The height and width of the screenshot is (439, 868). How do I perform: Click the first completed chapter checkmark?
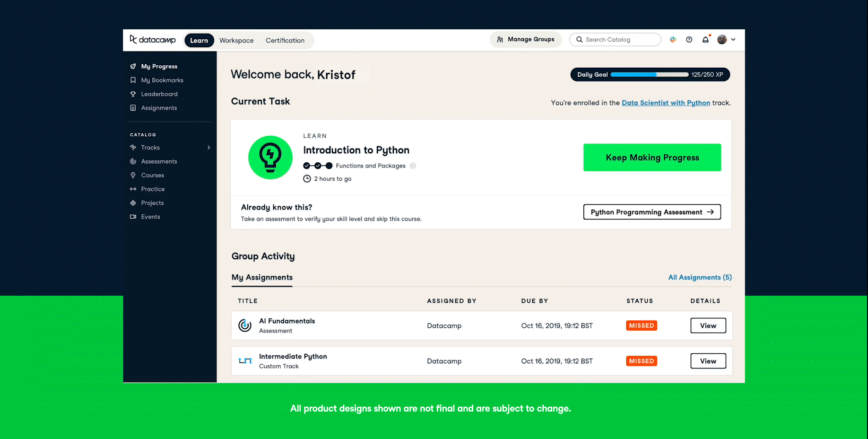coord(307,166)
